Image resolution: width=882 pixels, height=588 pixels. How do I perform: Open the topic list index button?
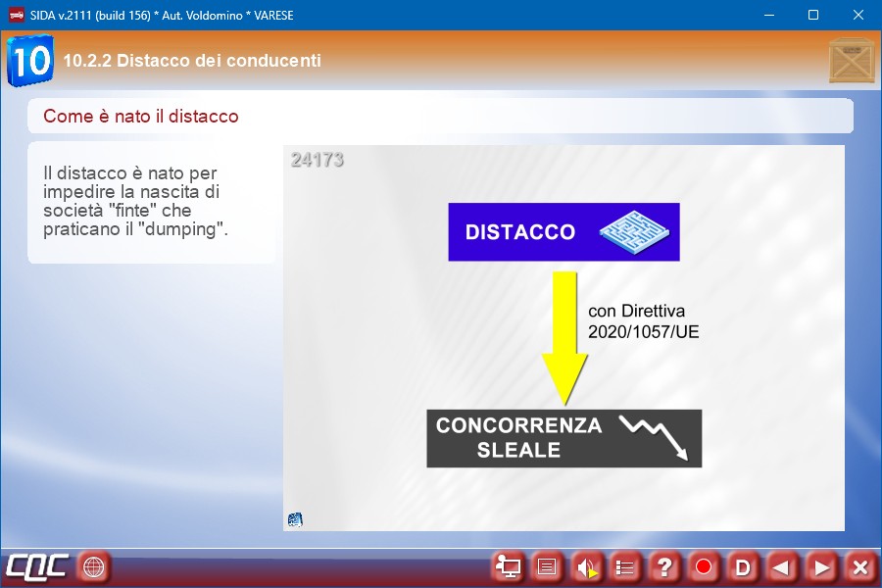pos(625,566)
